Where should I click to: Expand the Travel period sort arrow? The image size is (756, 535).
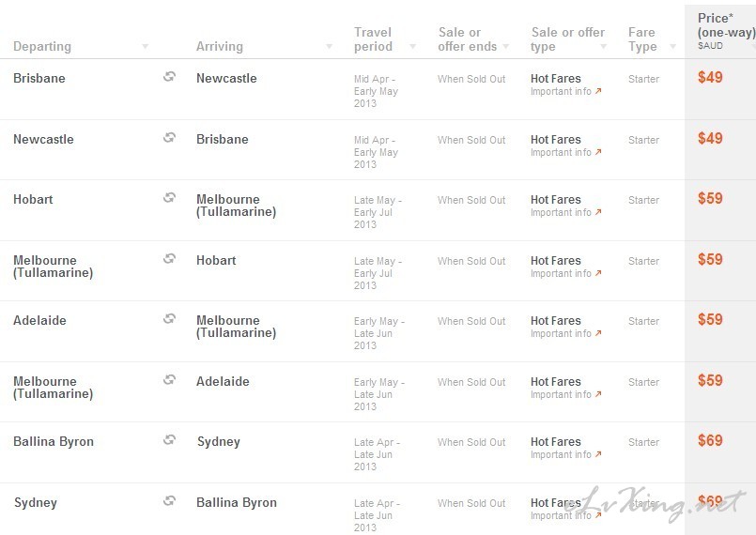tap(412, 46)
